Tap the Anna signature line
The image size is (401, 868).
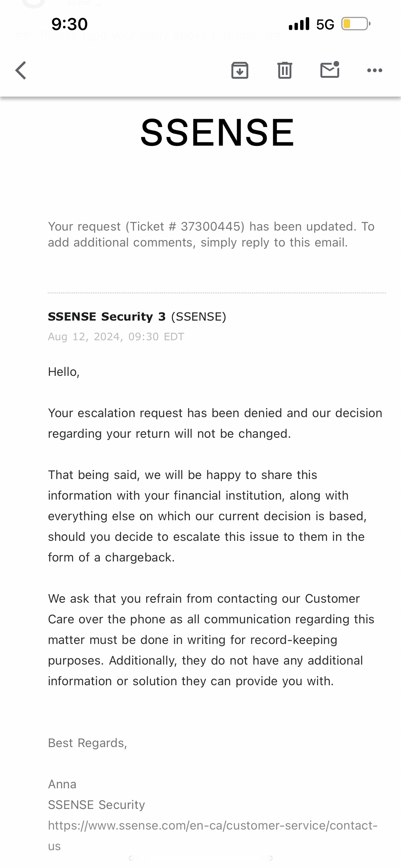click(62, 784)
